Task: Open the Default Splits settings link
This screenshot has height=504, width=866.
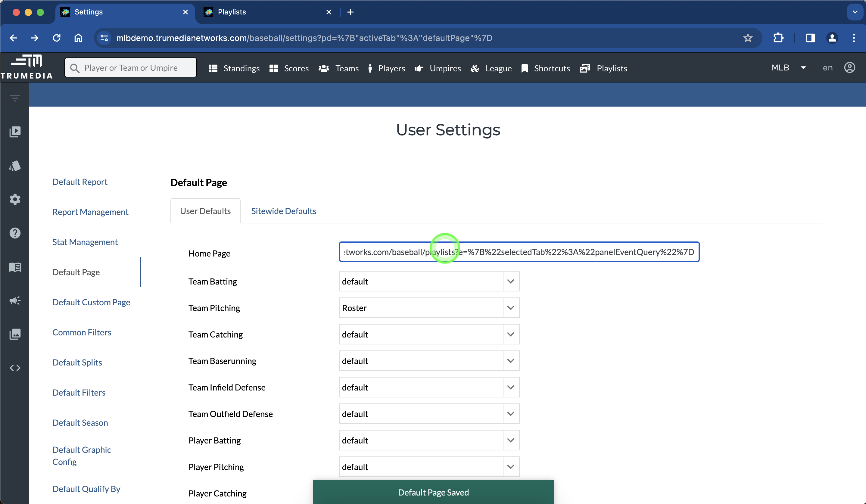Action: tap(77, 362)
